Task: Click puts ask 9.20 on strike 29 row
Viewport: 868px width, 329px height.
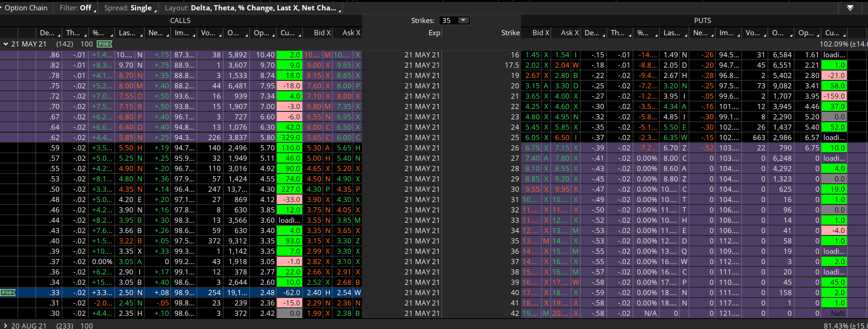Action: [562, 179]
